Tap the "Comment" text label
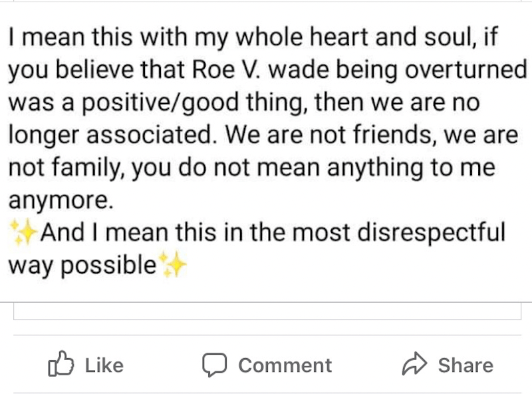532x394 pixels. tap(285, 365)
